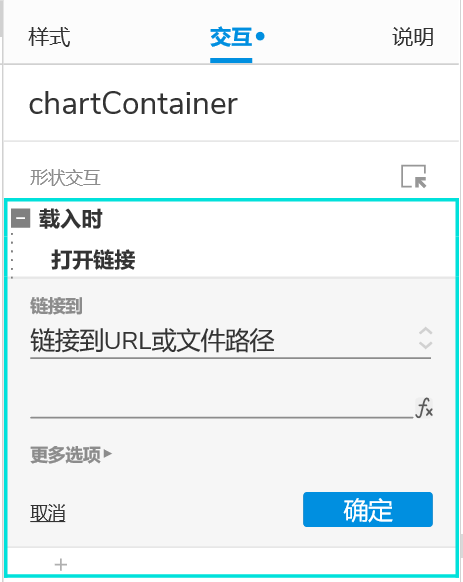Click the 链接到 field label
The width and height of the screenshot is (463, 582).
pos(56,306)
